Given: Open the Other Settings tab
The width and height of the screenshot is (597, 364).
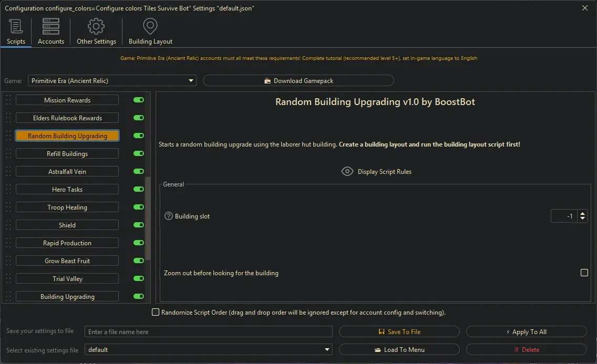Looking at the screenshot, I should point(96,30).
